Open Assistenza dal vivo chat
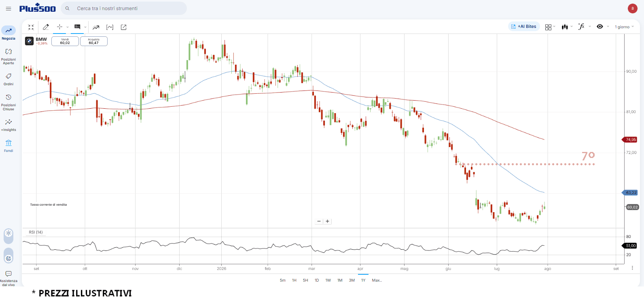 tap(8, 278)
